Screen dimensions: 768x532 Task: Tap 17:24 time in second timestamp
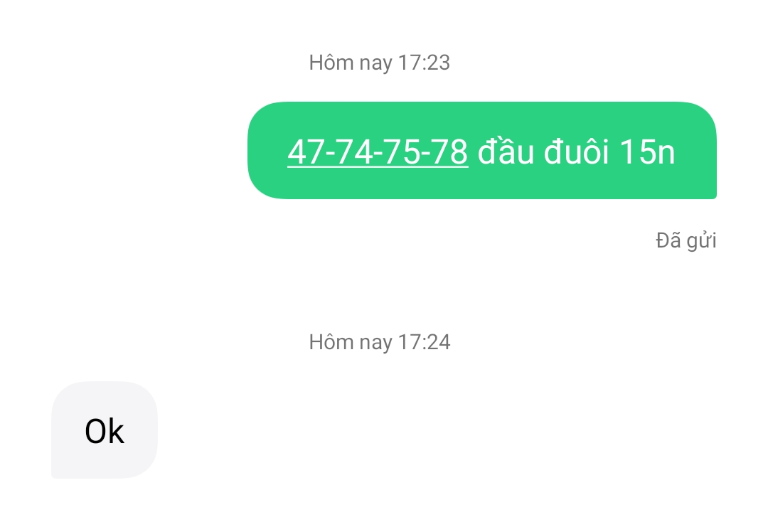point(424,342)
